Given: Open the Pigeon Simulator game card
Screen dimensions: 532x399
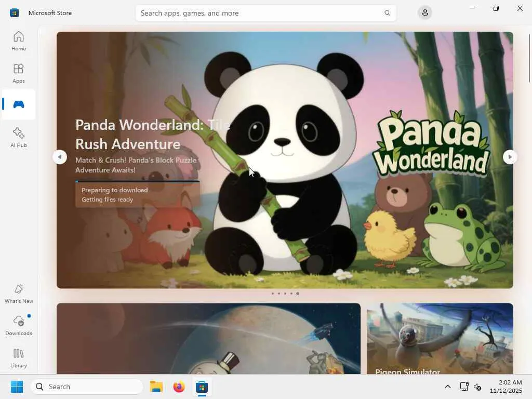Looking at the screenshot, I should tap(440, 339).
